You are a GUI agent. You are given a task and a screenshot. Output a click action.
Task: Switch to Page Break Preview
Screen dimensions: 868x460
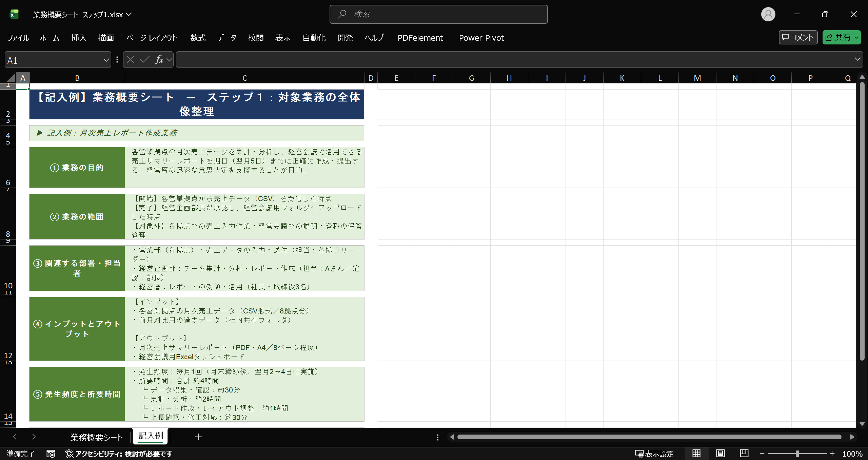click(744, 453)
